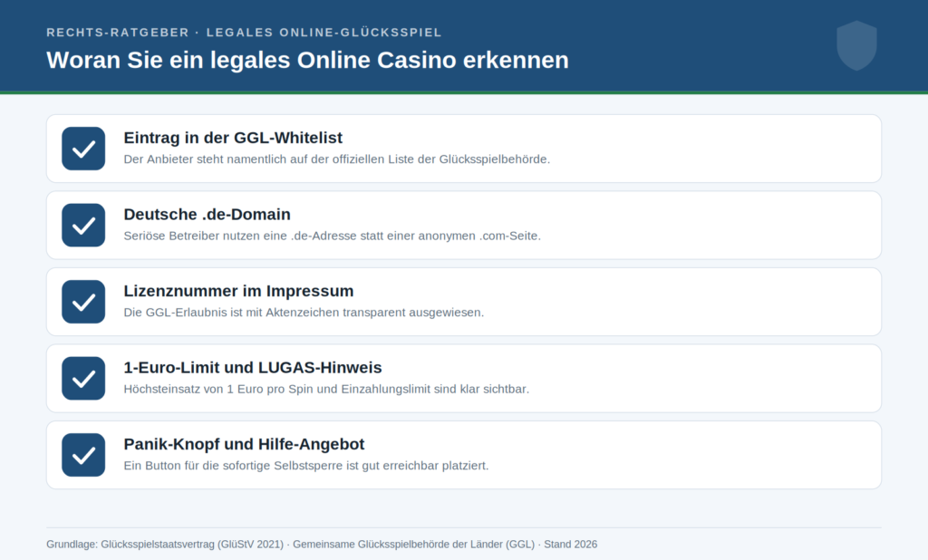Click the footer note 'Grundlage: Glücksspielstaatsvertrag (GlüStV 2021)'

click(165, 544)
